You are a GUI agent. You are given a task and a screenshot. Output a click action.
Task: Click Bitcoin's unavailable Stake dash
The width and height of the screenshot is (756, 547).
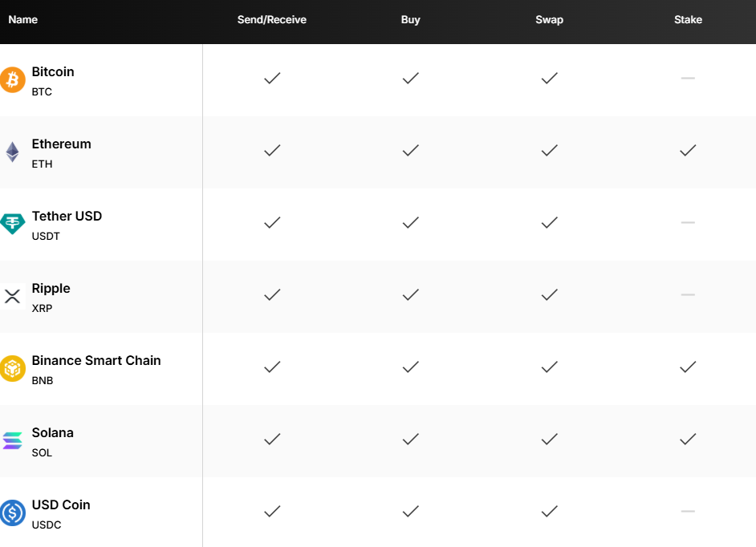coord(688,78)
